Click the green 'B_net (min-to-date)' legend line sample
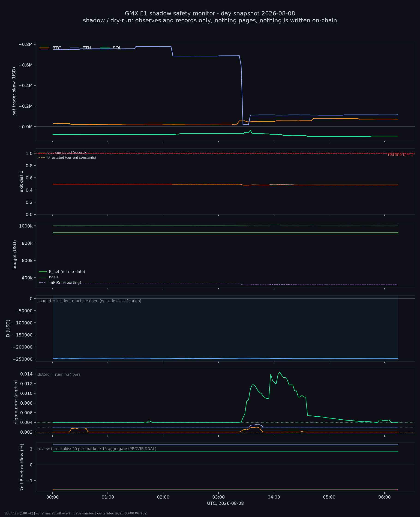Screen dimensions: 420x517 (43, 272)
